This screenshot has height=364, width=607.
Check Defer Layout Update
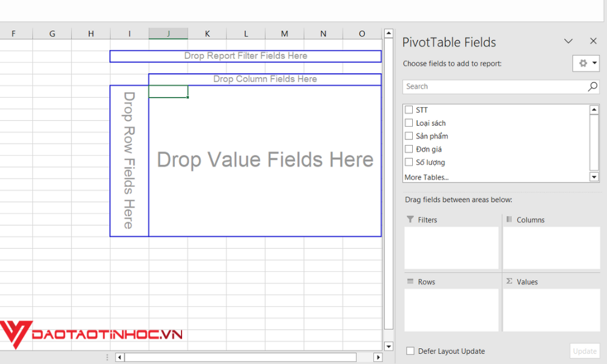point(410,351)
